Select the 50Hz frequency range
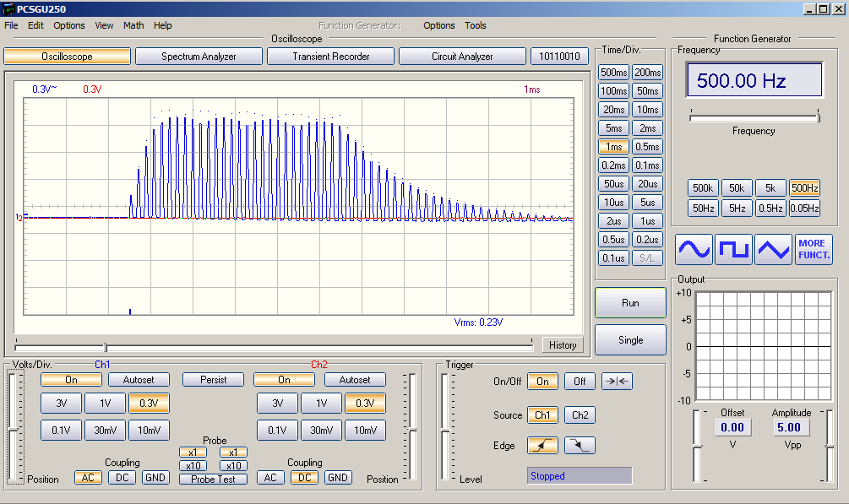849x504 pixels. pos(703,208)
